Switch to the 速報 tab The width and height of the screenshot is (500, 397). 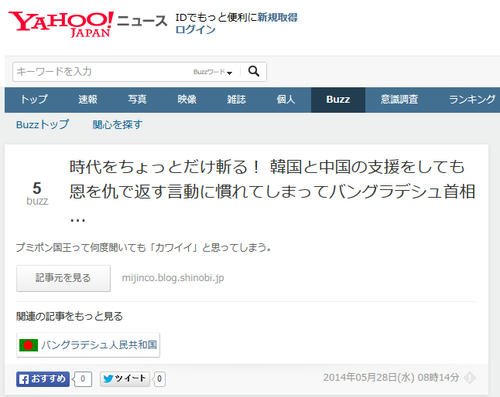[x=88, y=100]
